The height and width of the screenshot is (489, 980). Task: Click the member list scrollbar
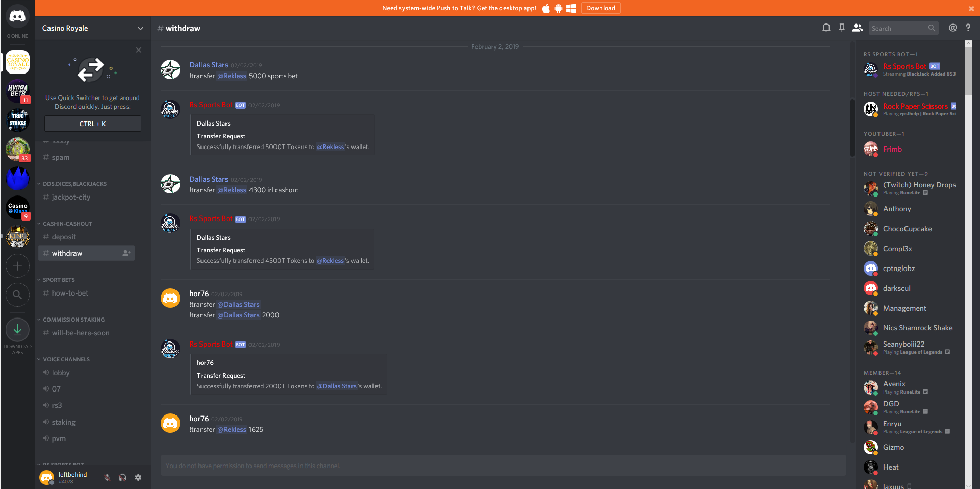[x=968, y=69]
